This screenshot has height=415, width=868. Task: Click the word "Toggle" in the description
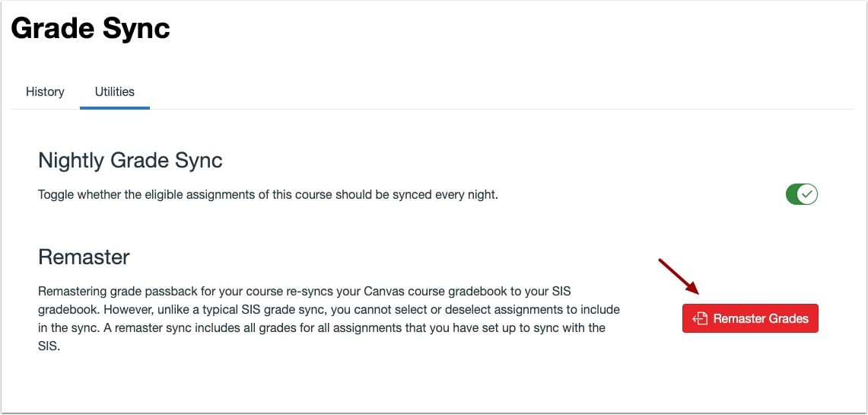[56, 194]
